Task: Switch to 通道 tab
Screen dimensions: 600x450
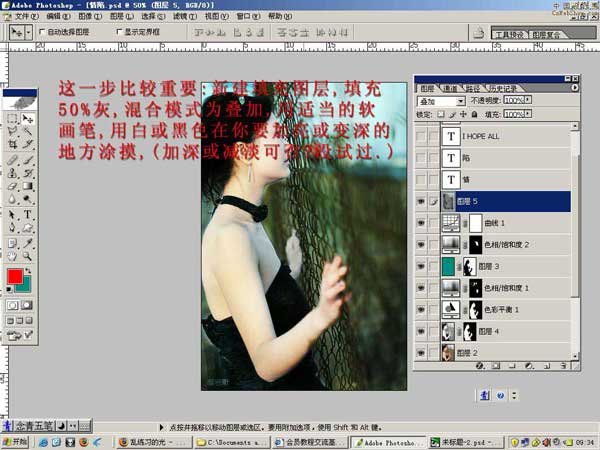Action: click(x=450, y=89)
